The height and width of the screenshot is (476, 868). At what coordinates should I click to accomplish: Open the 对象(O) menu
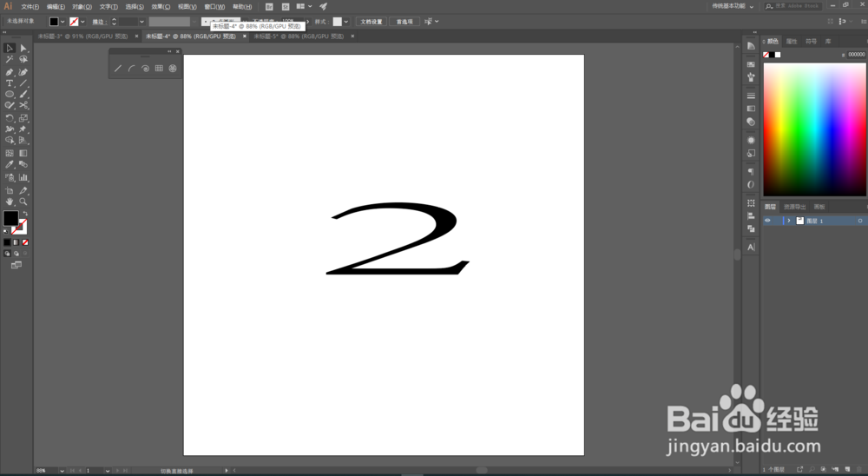[82, 7]
